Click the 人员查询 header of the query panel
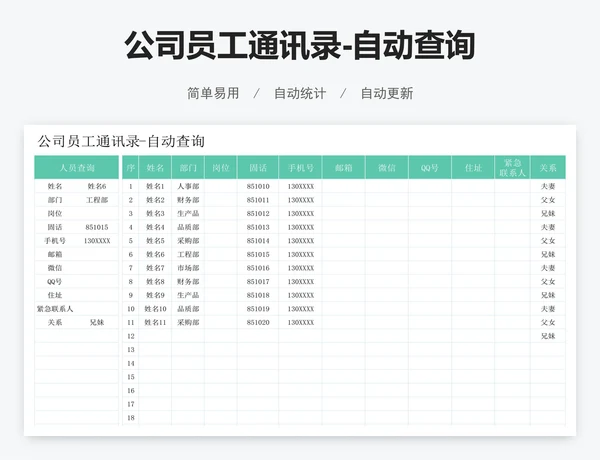The height and width of the screenshot is (460, 600). pos(77,168)
